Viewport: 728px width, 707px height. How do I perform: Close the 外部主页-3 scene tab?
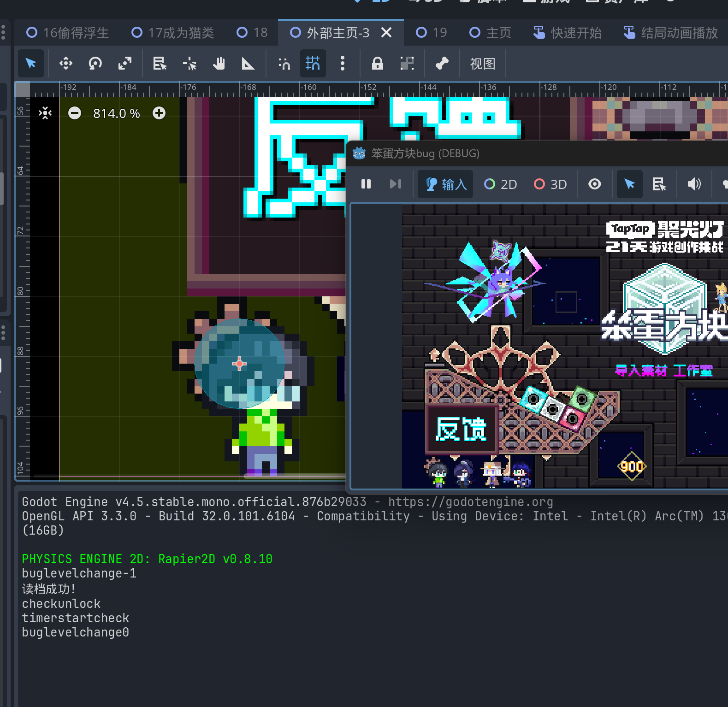point(386,32)
